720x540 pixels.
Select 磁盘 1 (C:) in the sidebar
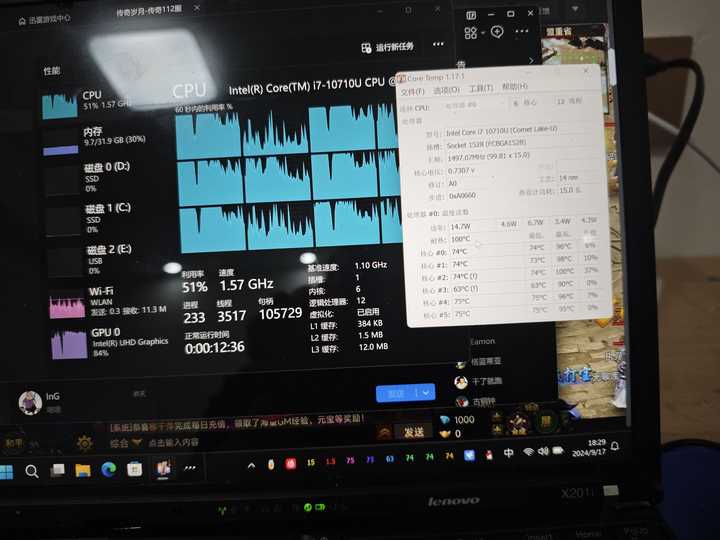(91, 220)
